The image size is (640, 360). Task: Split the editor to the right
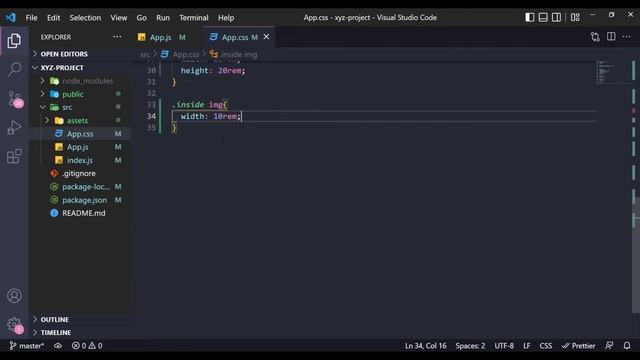click(x=611, y=37)
